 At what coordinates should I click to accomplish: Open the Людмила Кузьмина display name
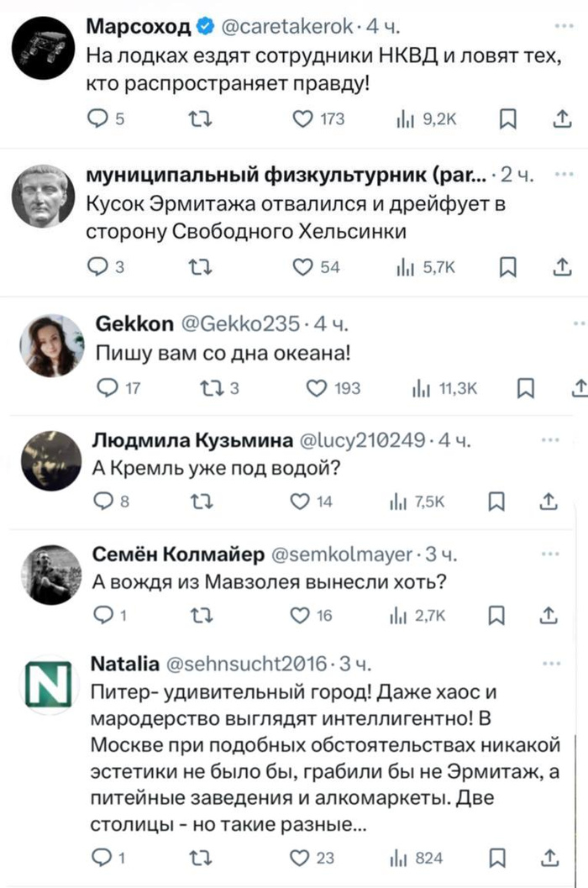pyautogui.click(x=192, y=440)
